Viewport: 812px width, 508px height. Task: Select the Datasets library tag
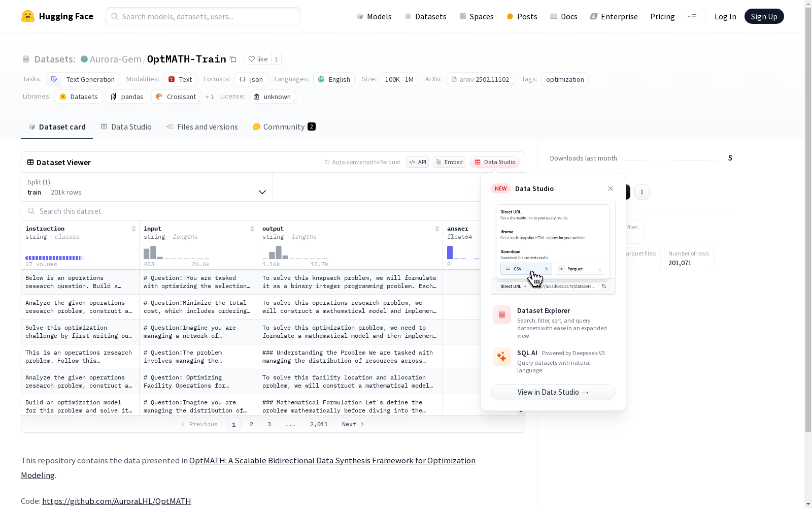[x=79, y=97]
